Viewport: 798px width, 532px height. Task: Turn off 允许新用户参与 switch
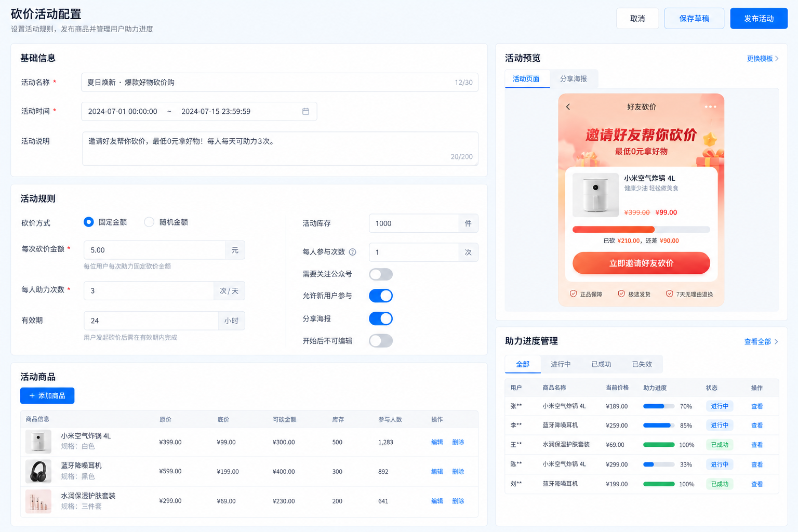pos(381,296)
